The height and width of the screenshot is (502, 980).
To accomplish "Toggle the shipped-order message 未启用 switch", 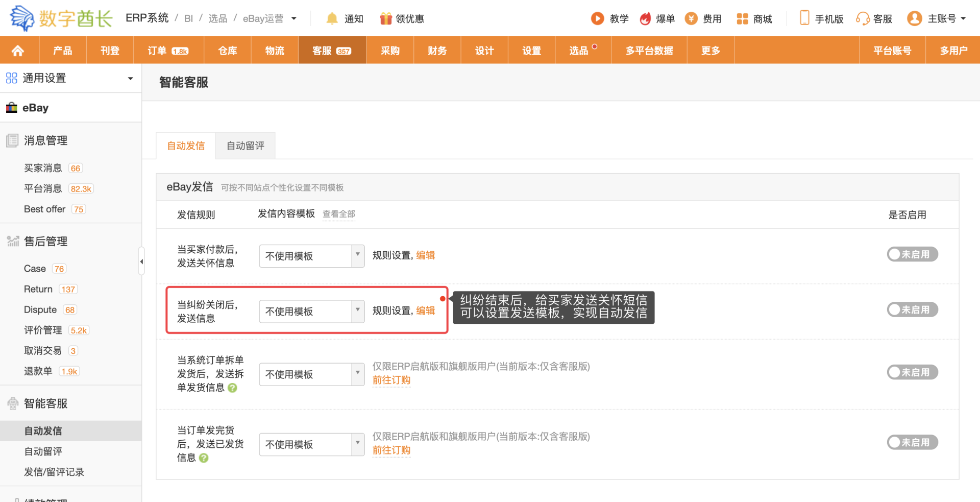I will [913, 442].
